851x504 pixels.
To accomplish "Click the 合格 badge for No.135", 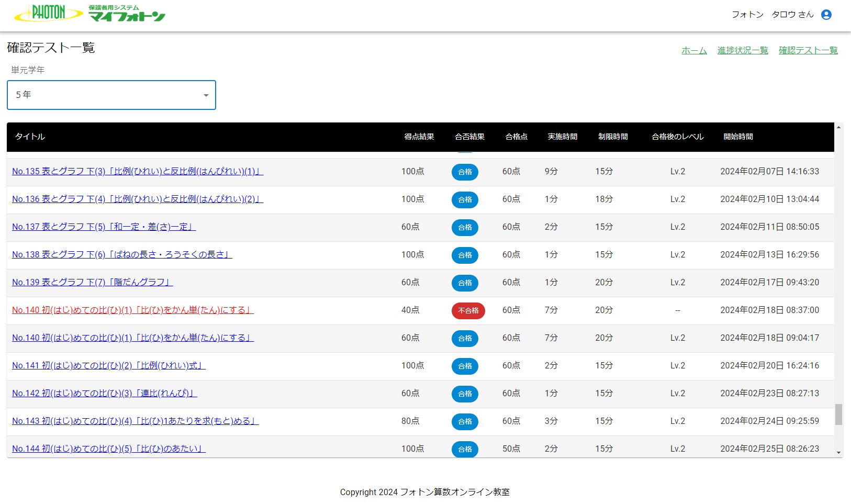I will click(x=465, y=172).
